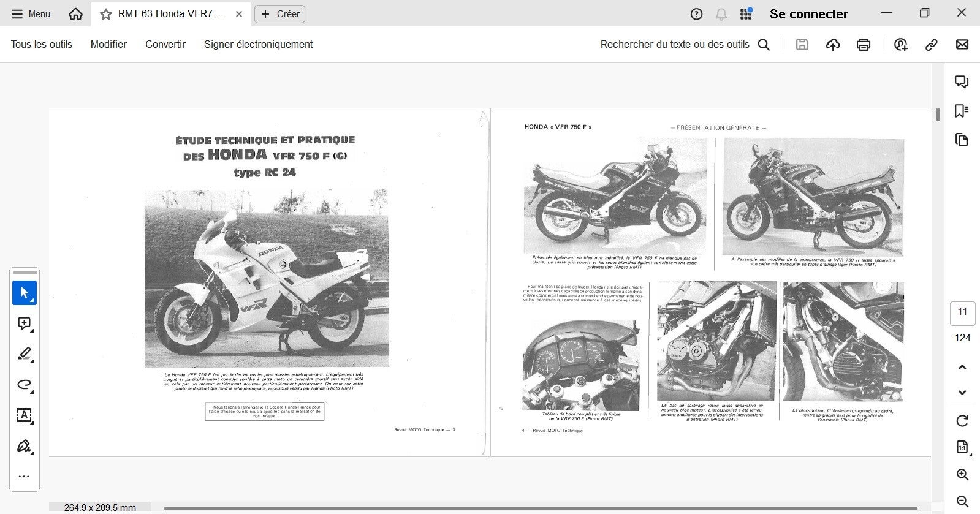Screen dimensions: 980x514
Task: Print the document using printer icon
Action: click(864, 45)
